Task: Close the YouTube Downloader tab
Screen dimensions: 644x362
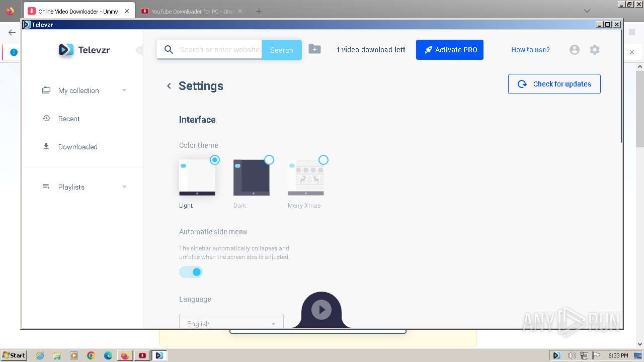Action: pos(240,11)
